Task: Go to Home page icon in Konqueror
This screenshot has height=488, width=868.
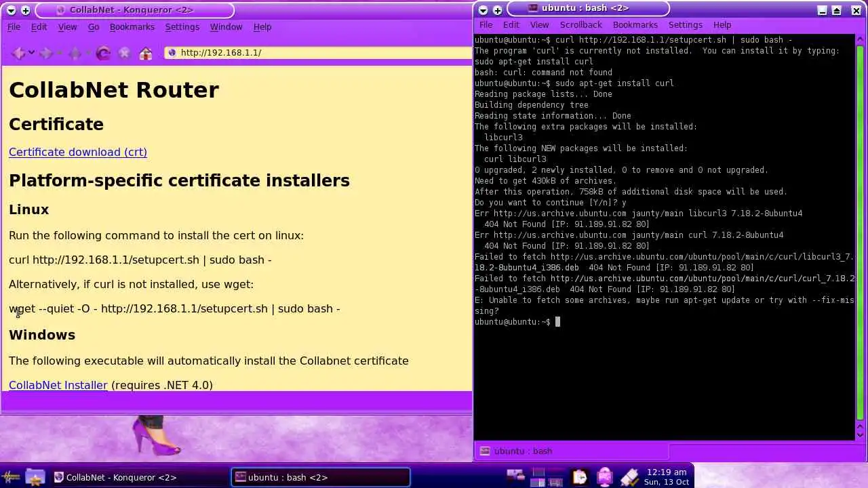Action: (145, 53)
